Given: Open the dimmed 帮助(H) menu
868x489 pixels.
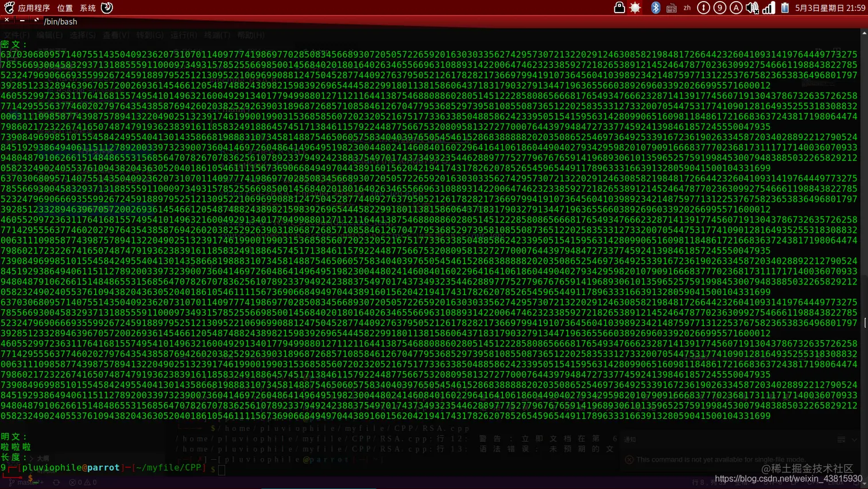Looking at the screenshot, I should [x=251, y=35].
